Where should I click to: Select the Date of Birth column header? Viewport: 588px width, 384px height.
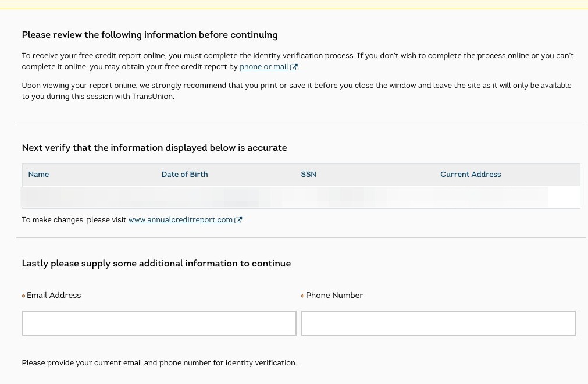click(184, 175)
